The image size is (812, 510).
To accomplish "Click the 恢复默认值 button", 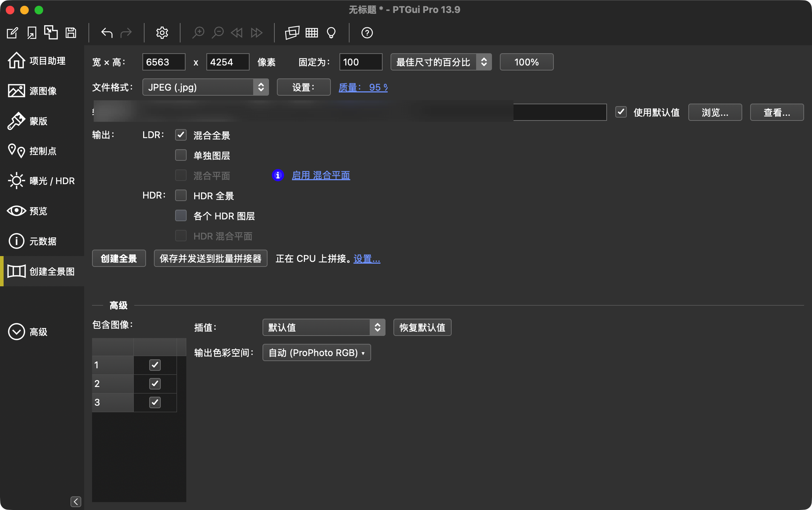I will coord(422,327).
